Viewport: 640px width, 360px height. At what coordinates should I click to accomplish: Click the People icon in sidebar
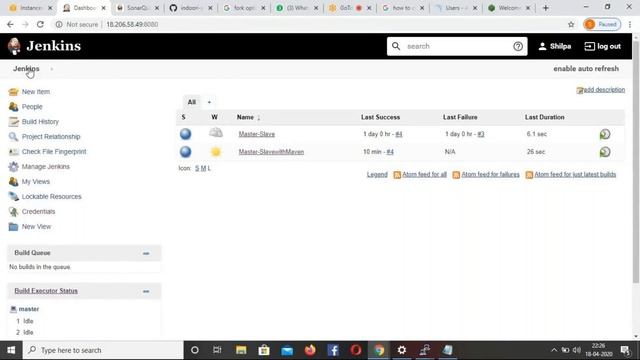pyautogui.click(x=13, y=107)
